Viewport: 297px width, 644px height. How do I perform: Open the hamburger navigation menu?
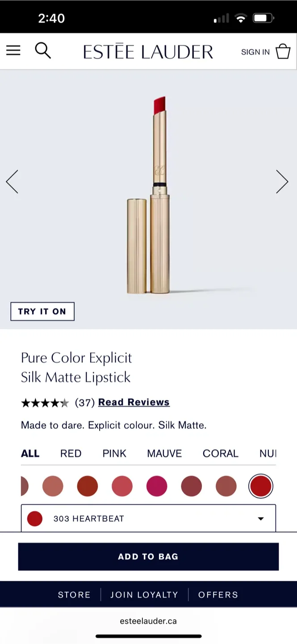(x=13, y=51)
